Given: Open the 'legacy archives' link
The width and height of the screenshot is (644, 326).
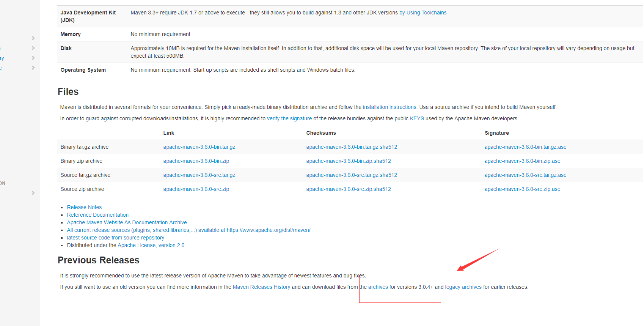Looking at the screenshot, I should click(463, 287).
